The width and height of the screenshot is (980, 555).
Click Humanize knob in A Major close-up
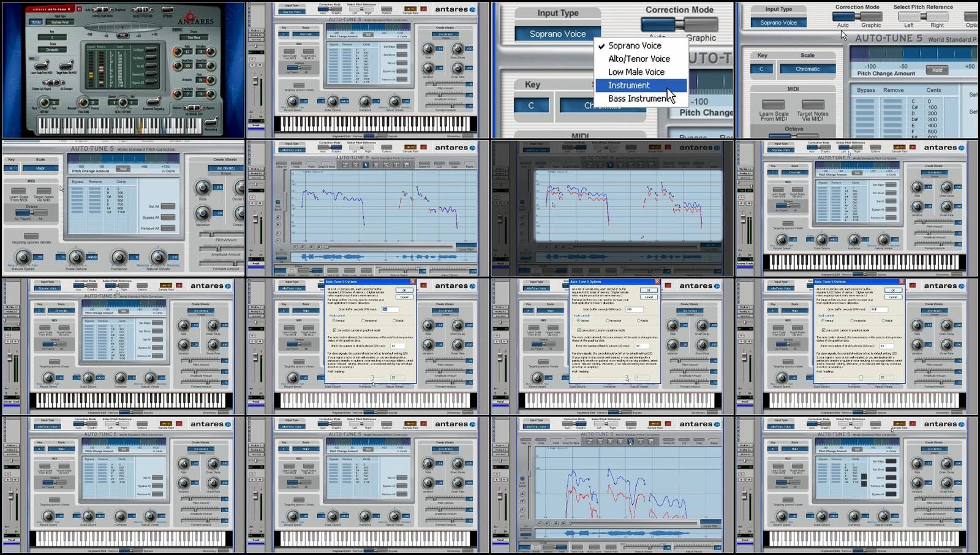pos(119,257)
